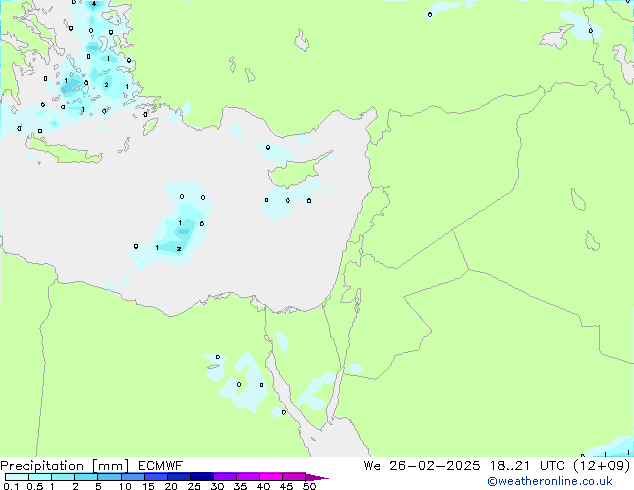
Task: Choose the 40–45 mm magenta legend swatch
Action: [271, 477]
